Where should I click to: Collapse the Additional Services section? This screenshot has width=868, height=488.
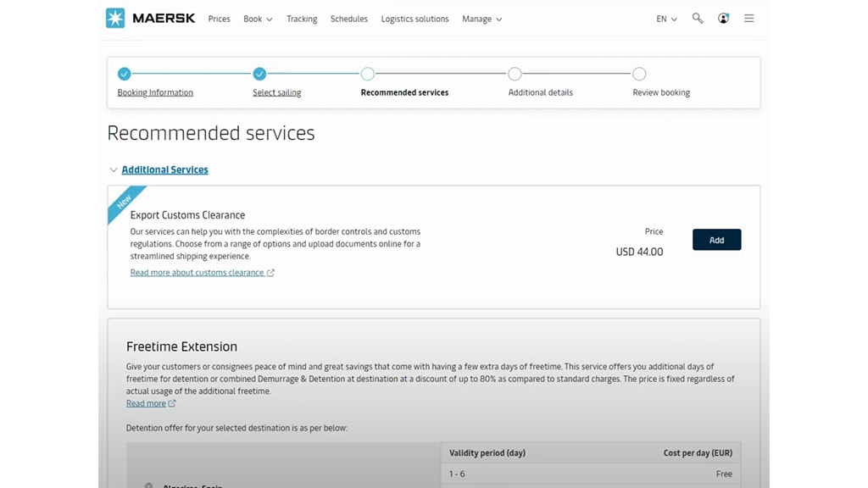(x=114, y=169)
